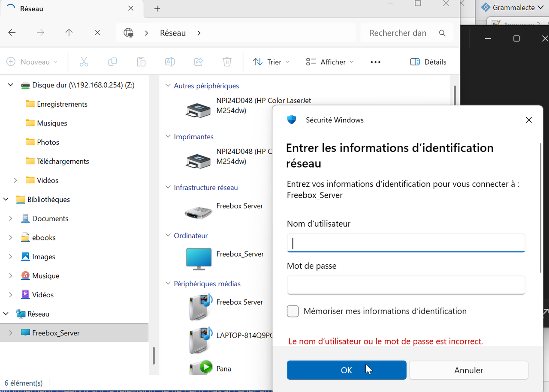Collapse the Imprimantes group
The width and height of the screenshot is (549, 392).
168,137
